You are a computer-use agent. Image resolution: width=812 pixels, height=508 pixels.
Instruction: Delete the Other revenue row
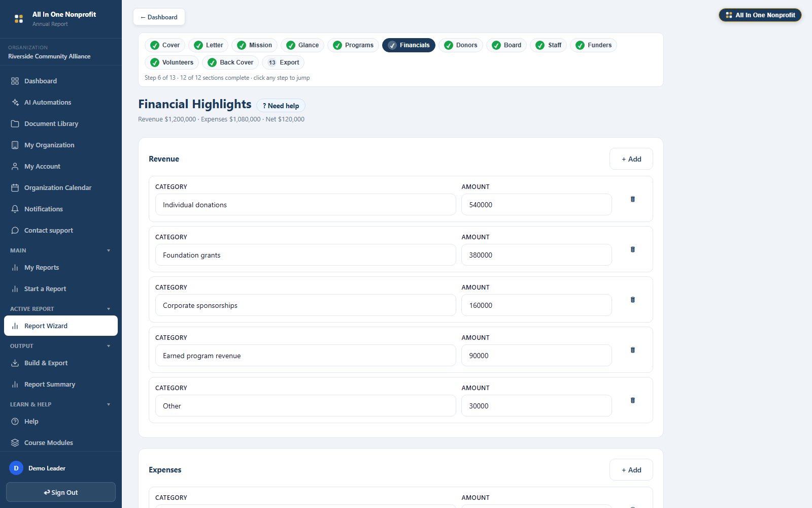[632, 400]
